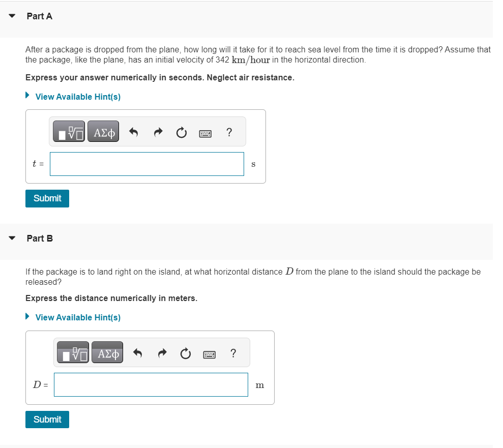Image resolution: width=503 pixels, height=448 pixels.
Task: Select the Greek letters ΑΣΦ icon in Part B
Action: [x=107, y=352]
